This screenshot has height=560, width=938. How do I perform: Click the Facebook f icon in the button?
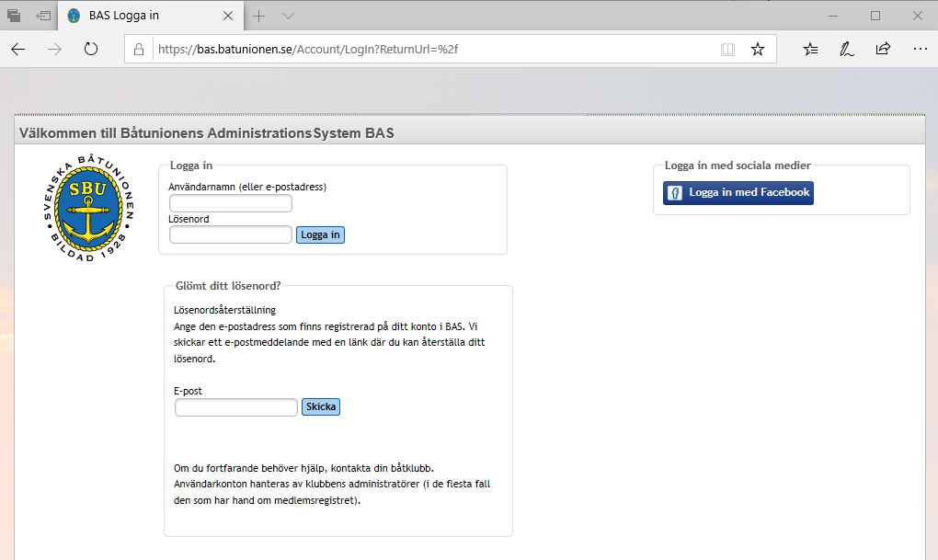pos(675,193)
